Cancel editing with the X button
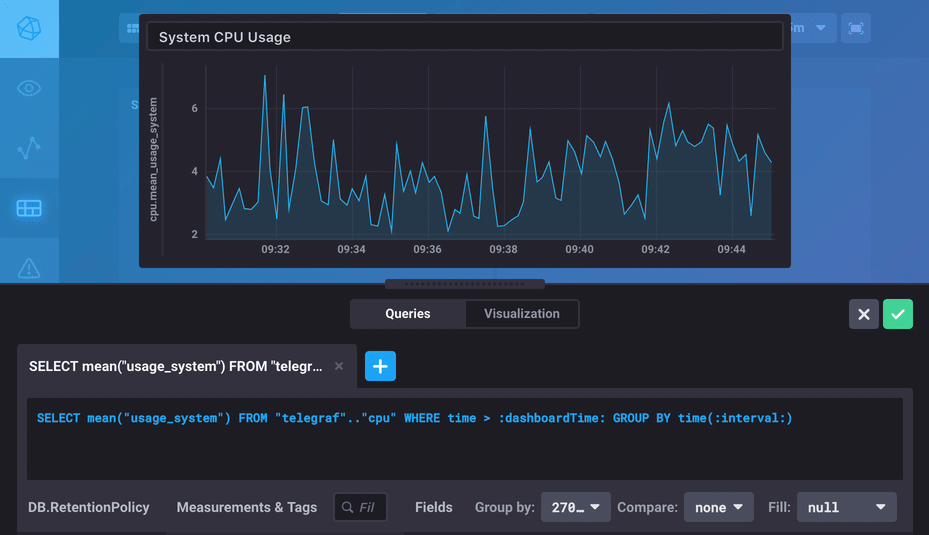Viewport: 929px width, 535px height. [x=864, y=314]
